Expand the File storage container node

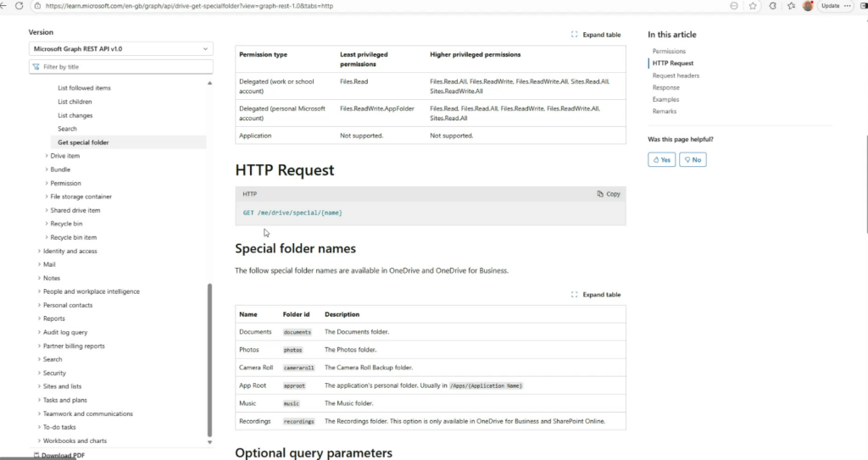81,197
